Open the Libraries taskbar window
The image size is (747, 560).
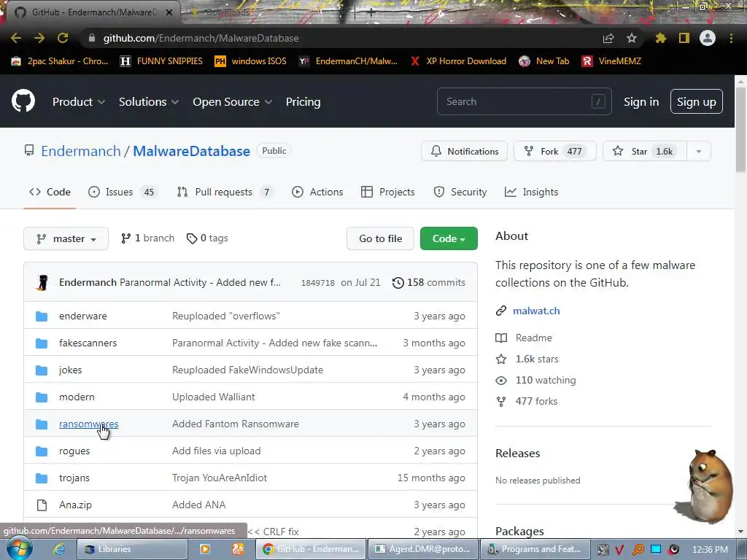click(x=132, y=549)
